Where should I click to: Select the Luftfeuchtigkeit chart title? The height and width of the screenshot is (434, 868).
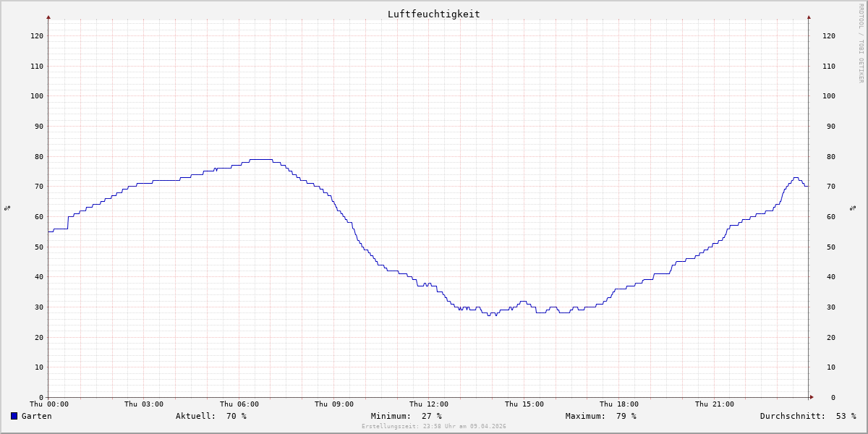point(433,14)
